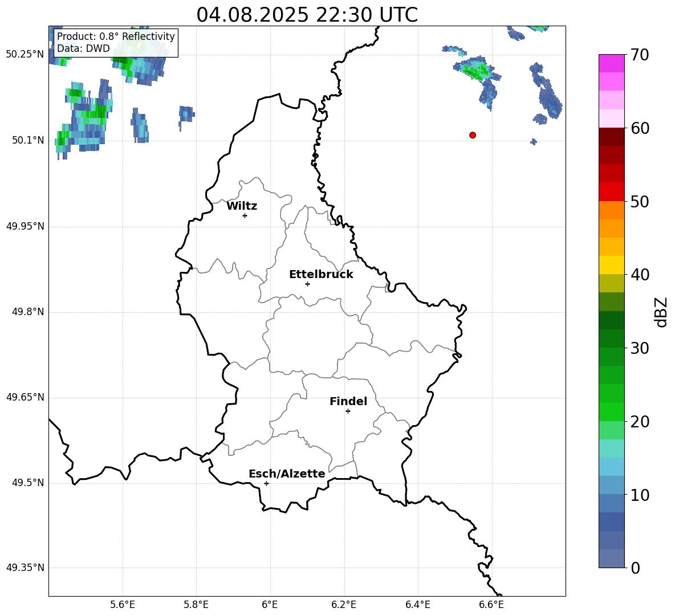
Task: Click the Wiltz cross marker
Action: 245,215
